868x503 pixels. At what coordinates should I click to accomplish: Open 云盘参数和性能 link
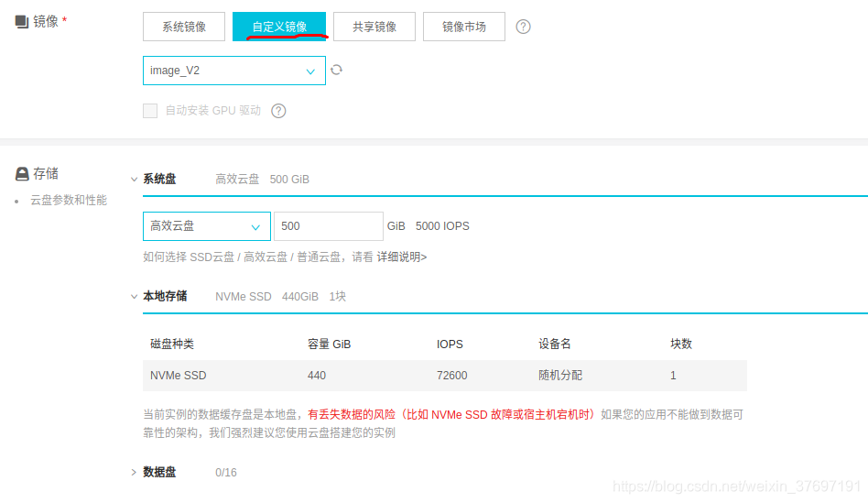point(69,200)
